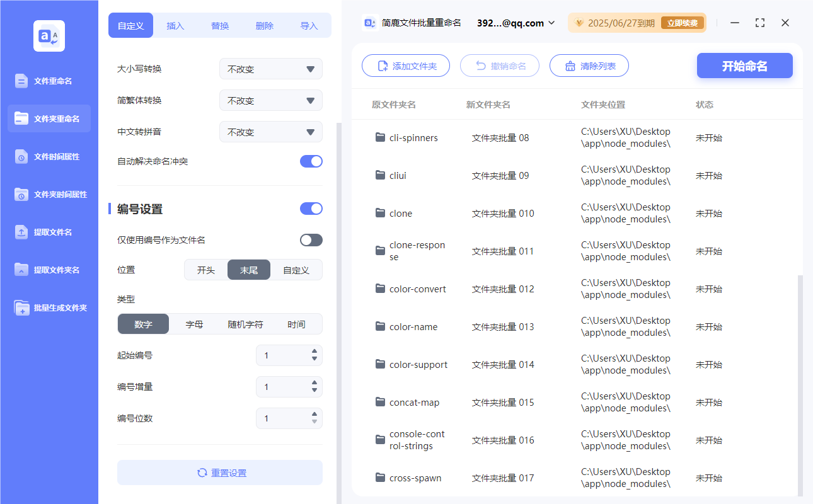Open 文件夹时间属性 from the sidebar
The image size is (813, 504).
point(49,194)
